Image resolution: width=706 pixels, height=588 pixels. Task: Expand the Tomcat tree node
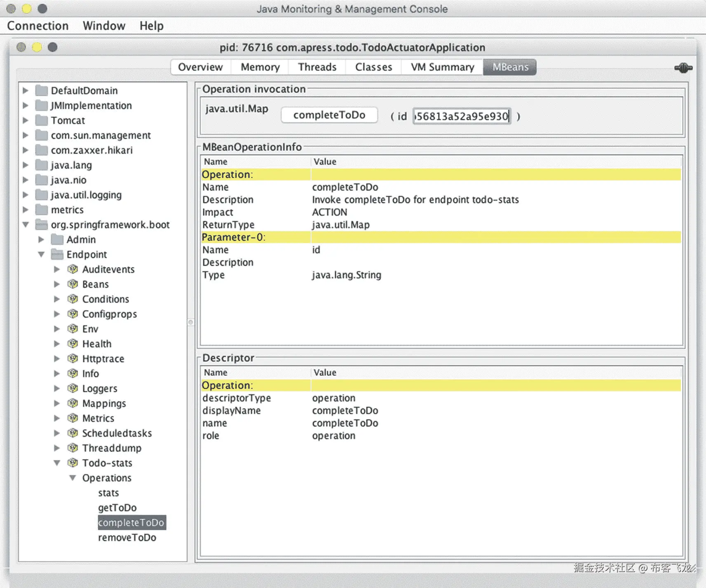click(x=26, y=120)
